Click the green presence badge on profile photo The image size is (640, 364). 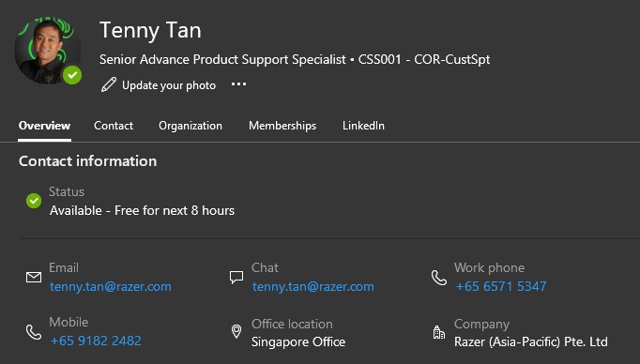[x=72, y=75]
